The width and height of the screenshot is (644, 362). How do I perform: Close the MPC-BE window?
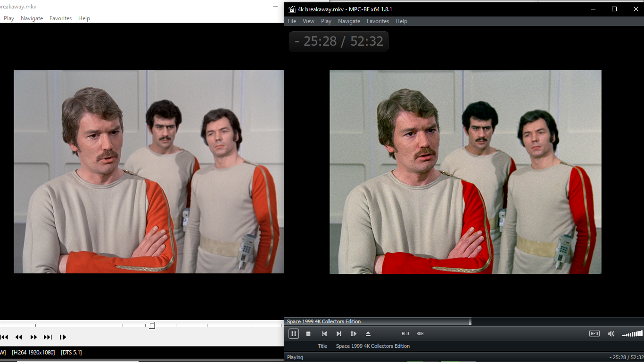pyautogui.click(x=635, y=9)
